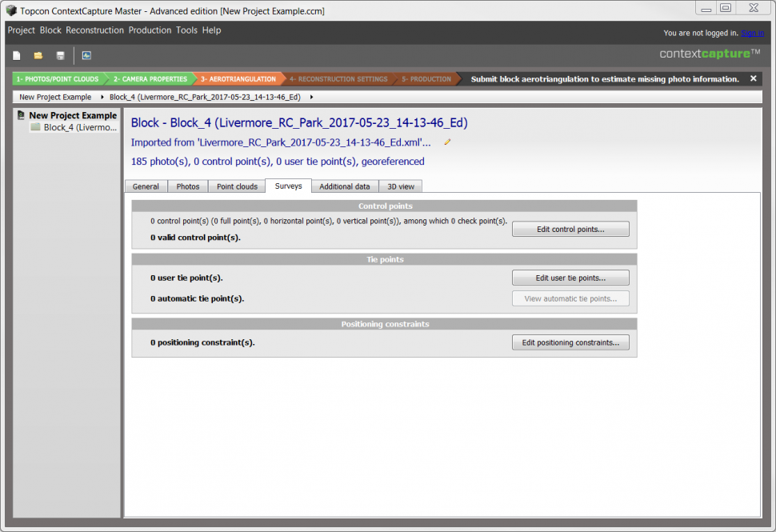Click the project icon beside New Project Example in tree
This screenshot has height=532, width=776.
coord(21,115)
